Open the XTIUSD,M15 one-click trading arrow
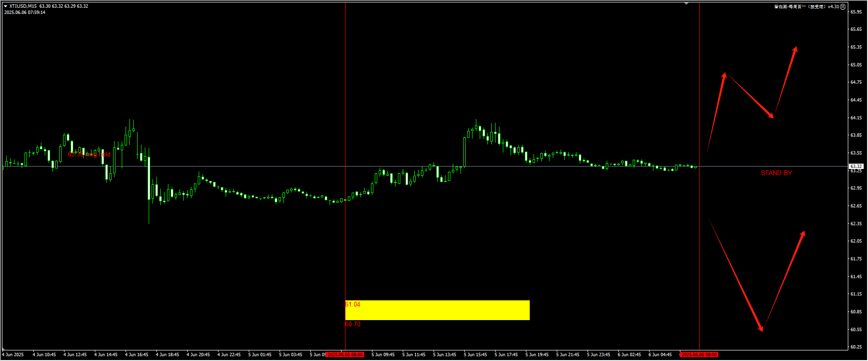 tap(6, 6)
